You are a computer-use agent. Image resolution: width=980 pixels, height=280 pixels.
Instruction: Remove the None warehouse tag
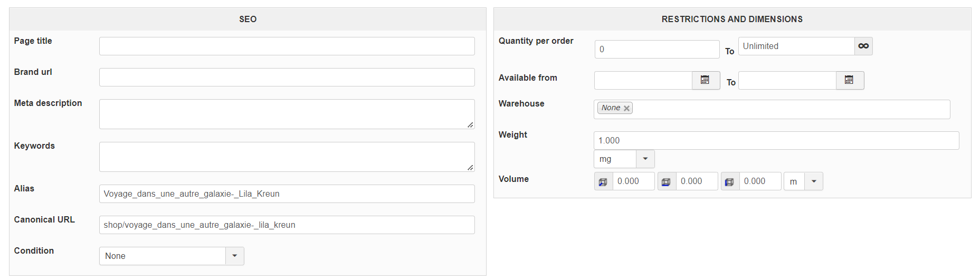(626, 108)
